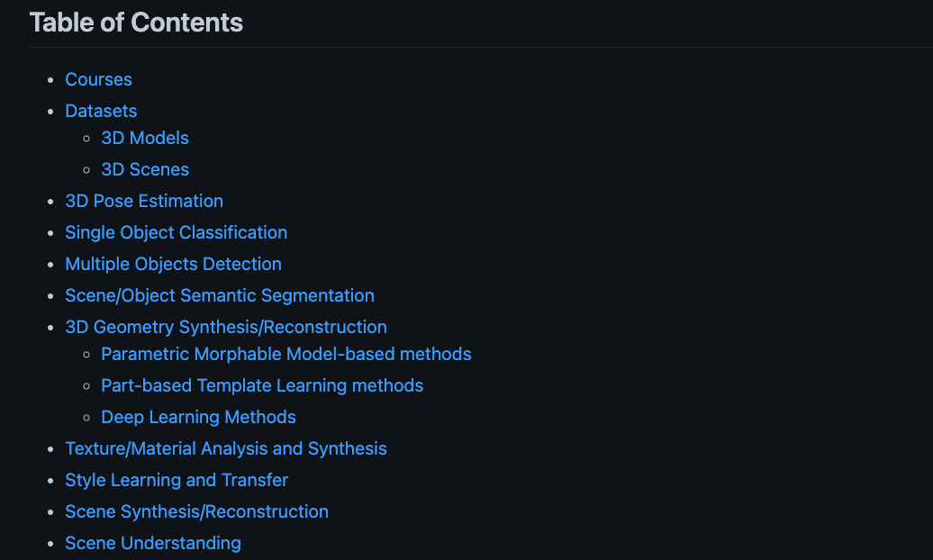Click the bullet before Scene Understanding
933x560 pixels.
[50, 544]
